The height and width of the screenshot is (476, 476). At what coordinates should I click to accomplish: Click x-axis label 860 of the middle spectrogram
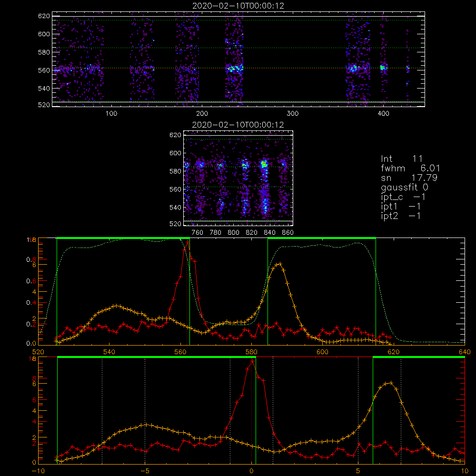tap(288, 233)
